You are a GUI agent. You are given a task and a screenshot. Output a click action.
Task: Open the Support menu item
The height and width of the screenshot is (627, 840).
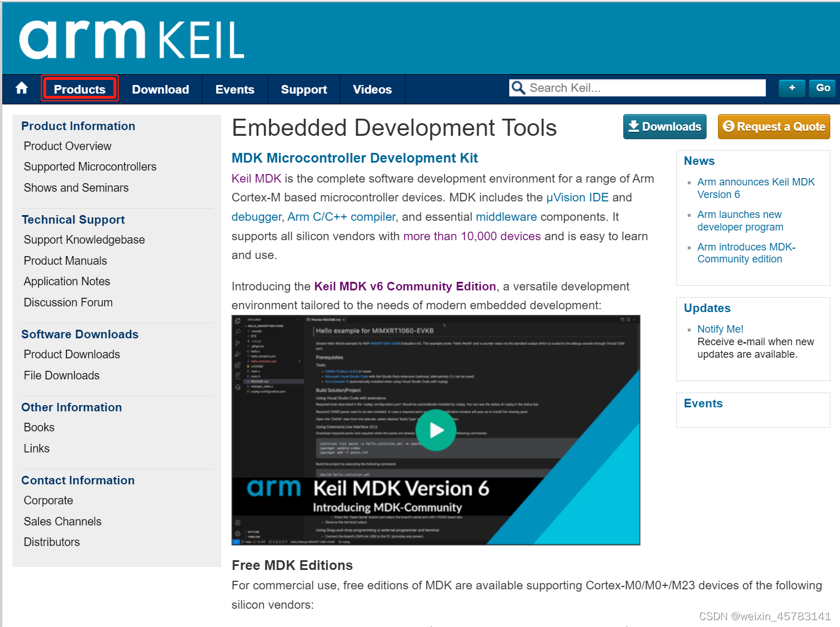pos(304,90)
